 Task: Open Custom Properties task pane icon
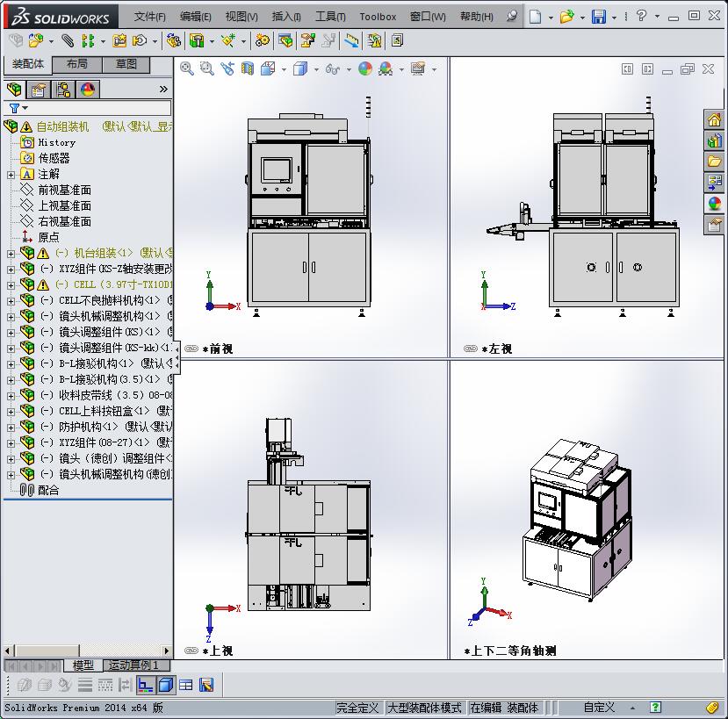[714, 225]
